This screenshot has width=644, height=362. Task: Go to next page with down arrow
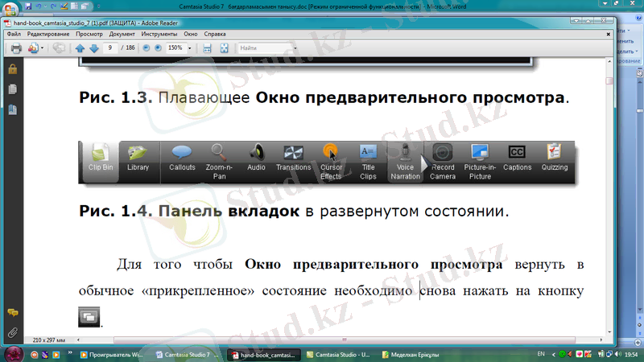94,48
